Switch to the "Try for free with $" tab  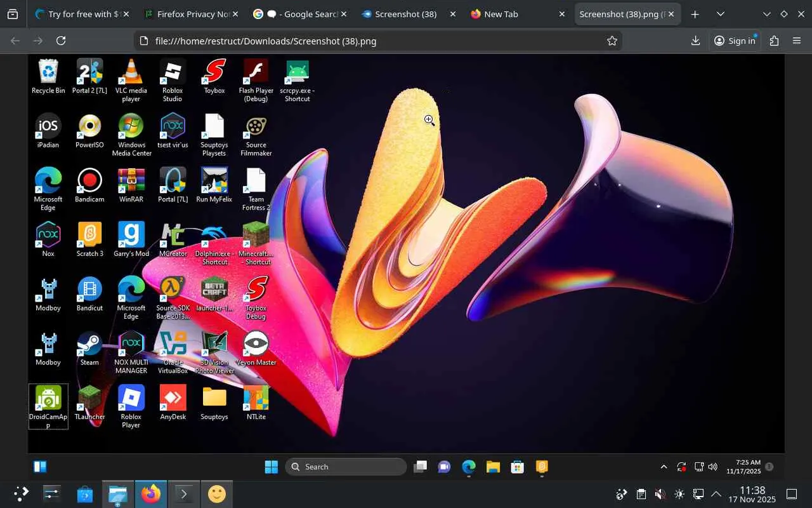pyautogui.click(x=82, y=14)
